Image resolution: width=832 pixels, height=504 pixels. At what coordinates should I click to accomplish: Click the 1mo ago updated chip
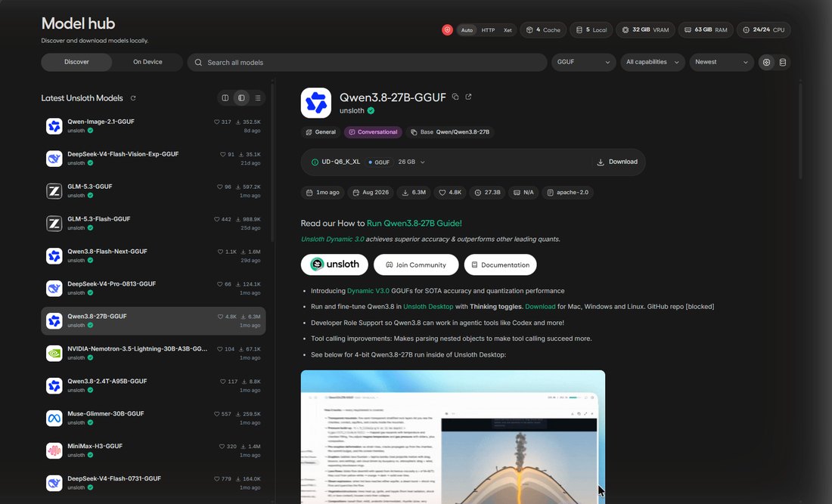click(x=323, y=193)
